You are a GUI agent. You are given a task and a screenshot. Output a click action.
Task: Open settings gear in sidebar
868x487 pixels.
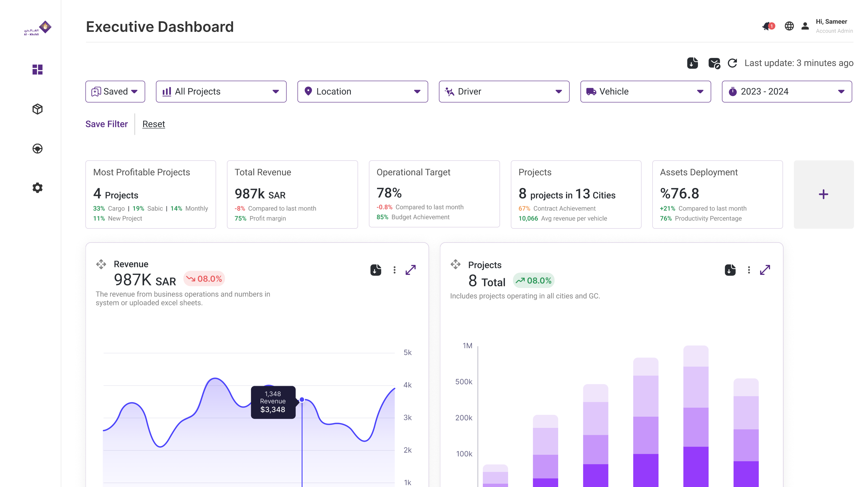37,188
